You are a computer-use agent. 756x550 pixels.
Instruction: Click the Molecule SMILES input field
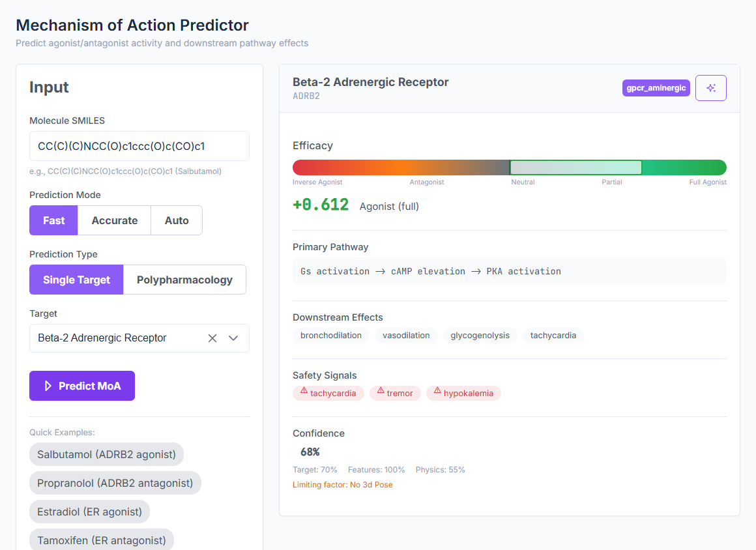[139, 146]
